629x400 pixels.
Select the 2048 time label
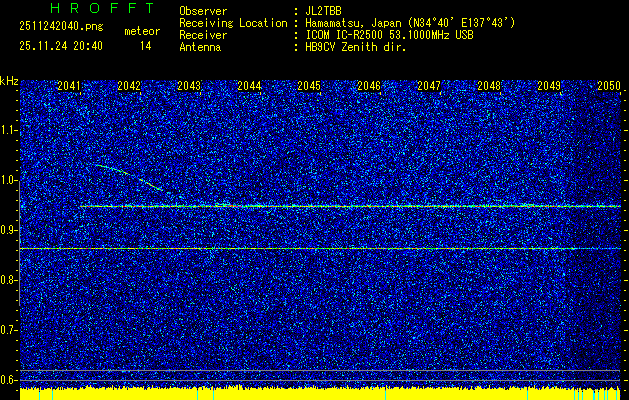point(489,87)
